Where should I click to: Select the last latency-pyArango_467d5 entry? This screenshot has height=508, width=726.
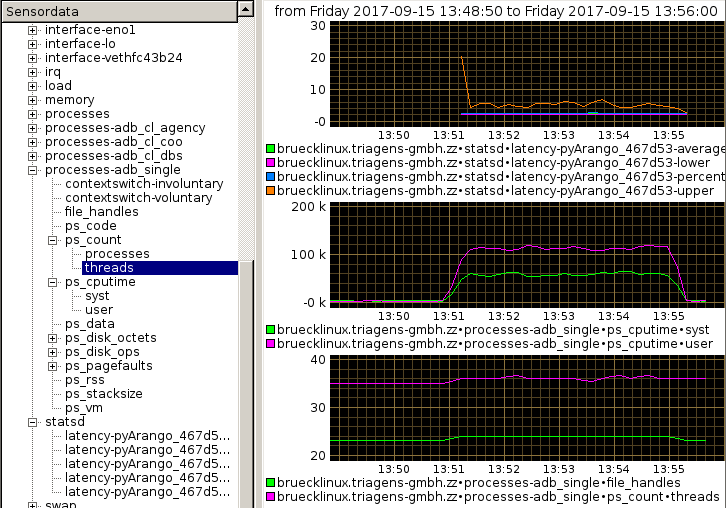point(147,492)
